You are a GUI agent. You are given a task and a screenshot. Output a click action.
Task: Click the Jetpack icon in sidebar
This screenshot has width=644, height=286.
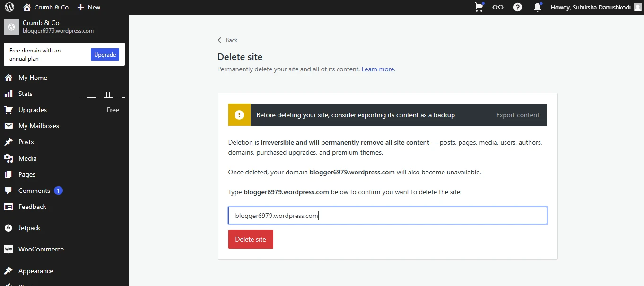pos(9,228)
